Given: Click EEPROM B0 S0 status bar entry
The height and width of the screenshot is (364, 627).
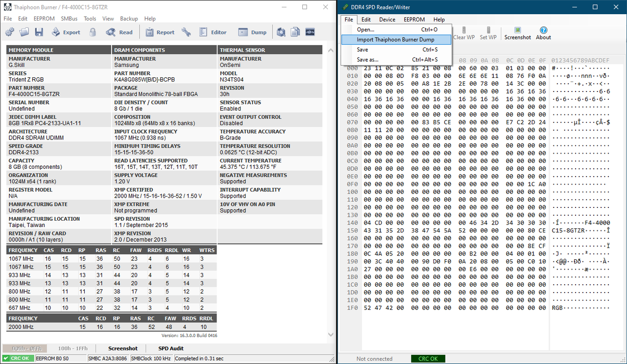Looking at the screenshot, I should pos(60,359).
